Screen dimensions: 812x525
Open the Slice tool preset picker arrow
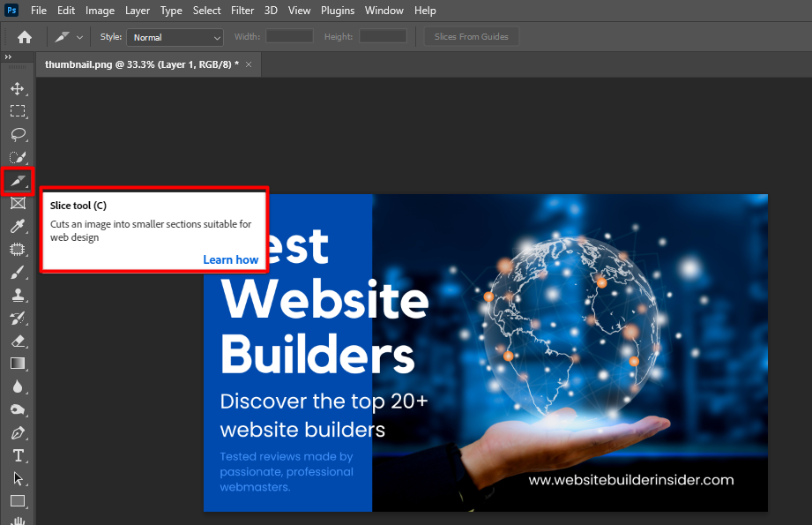pyautogui.click(x=80, y=37)
